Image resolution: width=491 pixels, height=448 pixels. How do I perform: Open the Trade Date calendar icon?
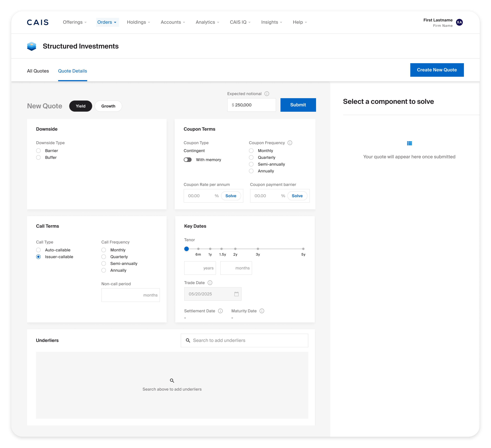(x=236, y=294)
